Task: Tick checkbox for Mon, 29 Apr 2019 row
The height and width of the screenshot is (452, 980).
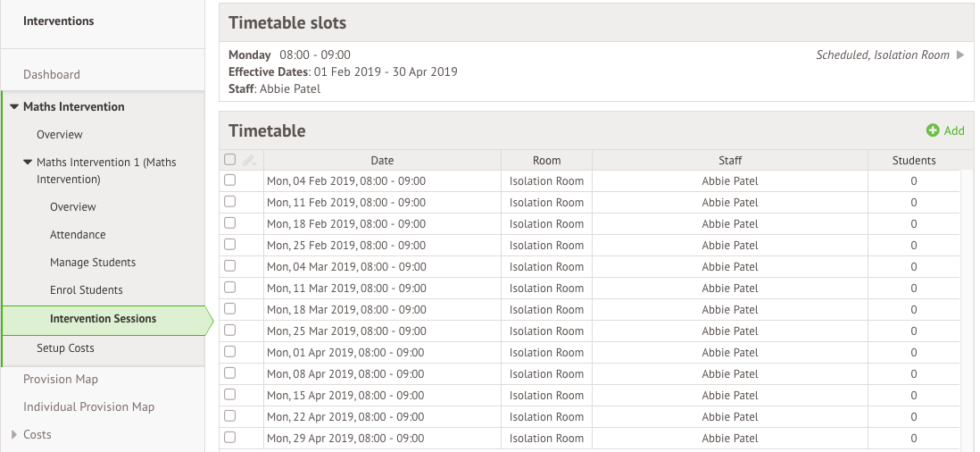Action: (230, 438)
